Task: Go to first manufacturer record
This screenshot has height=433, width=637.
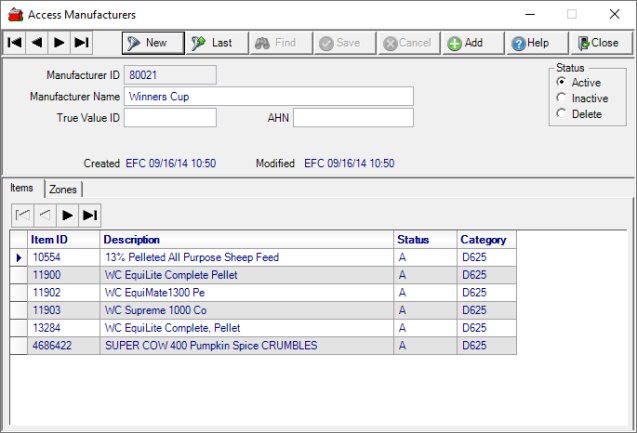Action: [15, 43]
